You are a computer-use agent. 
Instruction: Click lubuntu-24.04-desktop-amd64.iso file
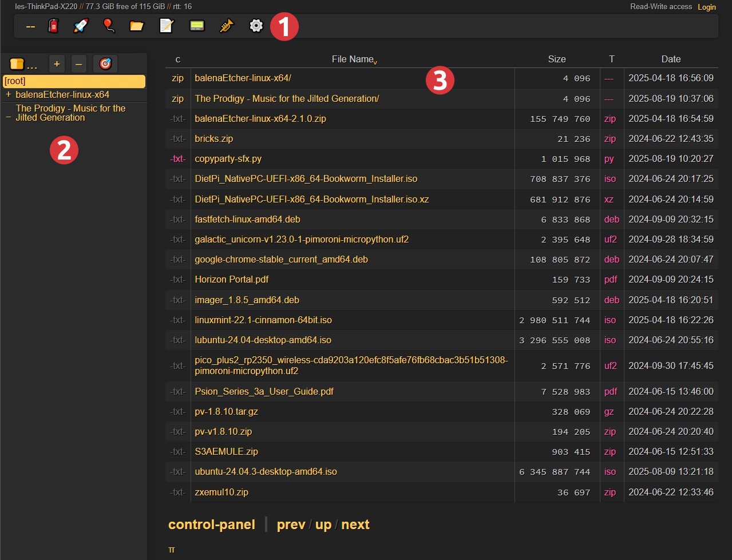(x=263, y=340)
